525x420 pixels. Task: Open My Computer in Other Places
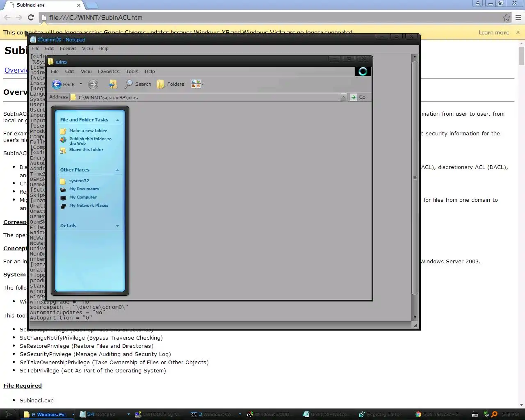[83, 197]
